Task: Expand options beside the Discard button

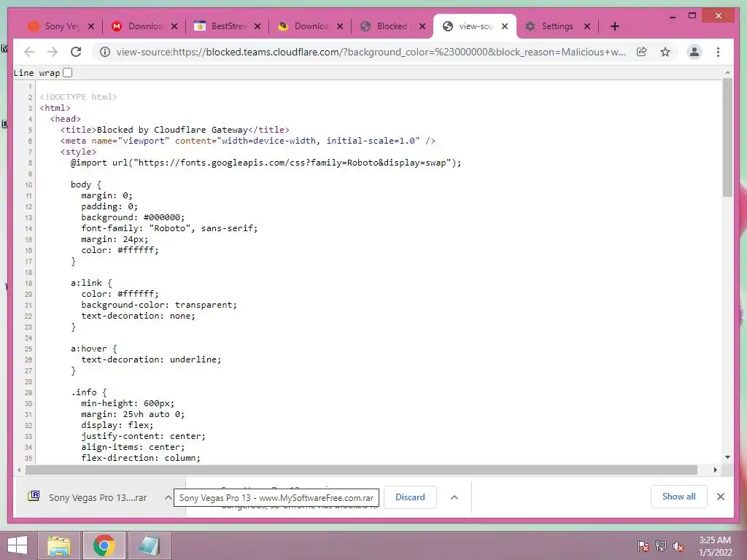Action: click(x=454, y=497)
